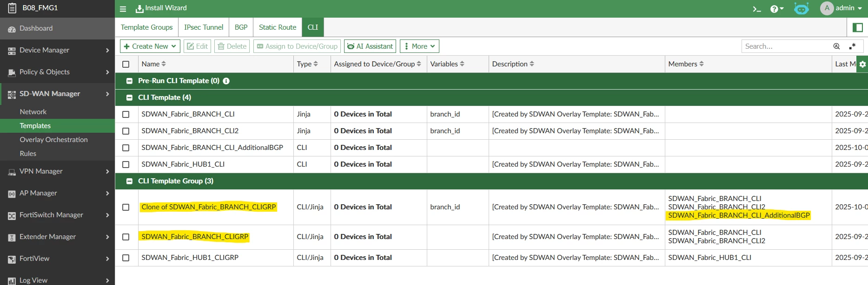This screenshot has width=868, height=285.
Task: Switch to the Template Groups tab
Action: (146, 27)
